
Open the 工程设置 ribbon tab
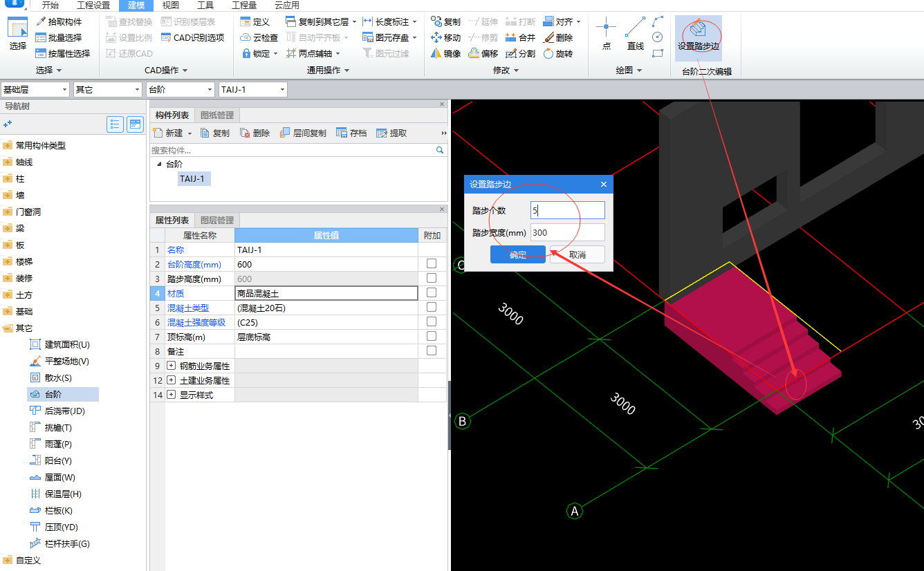[93, 5]
